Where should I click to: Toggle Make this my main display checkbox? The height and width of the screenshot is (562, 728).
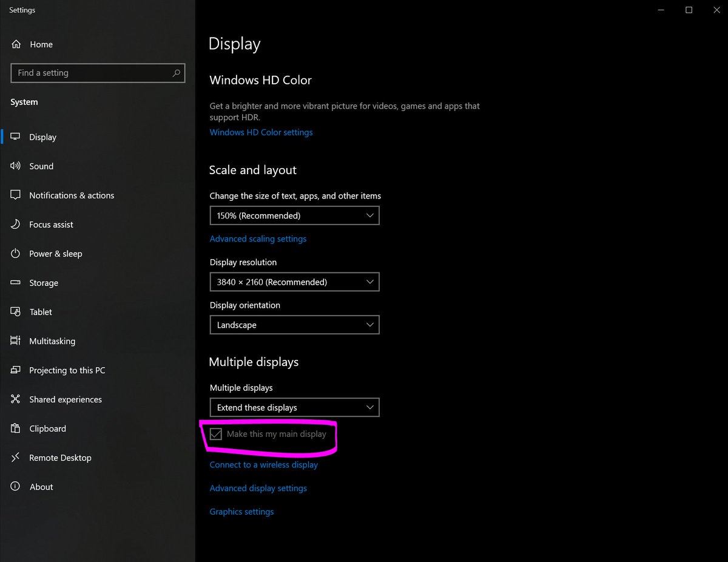pos(216,434)
